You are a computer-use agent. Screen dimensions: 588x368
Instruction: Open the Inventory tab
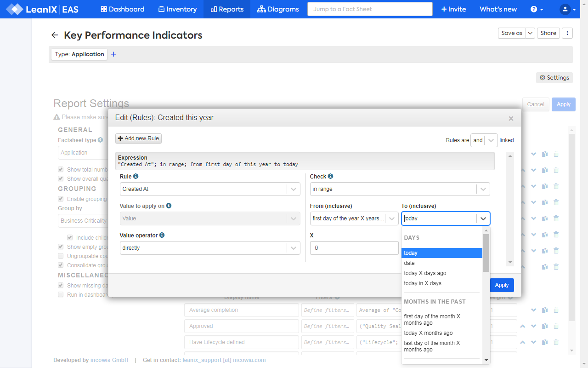click(177, 9)
